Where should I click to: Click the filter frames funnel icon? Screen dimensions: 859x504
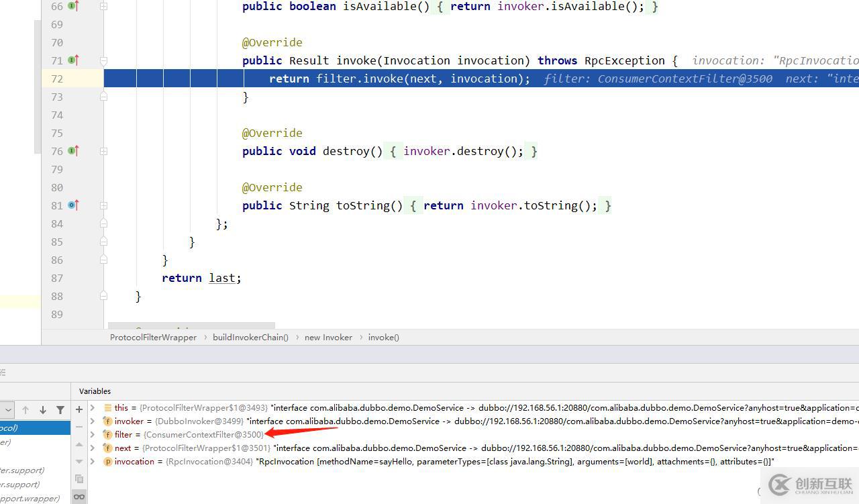[60, 409]
